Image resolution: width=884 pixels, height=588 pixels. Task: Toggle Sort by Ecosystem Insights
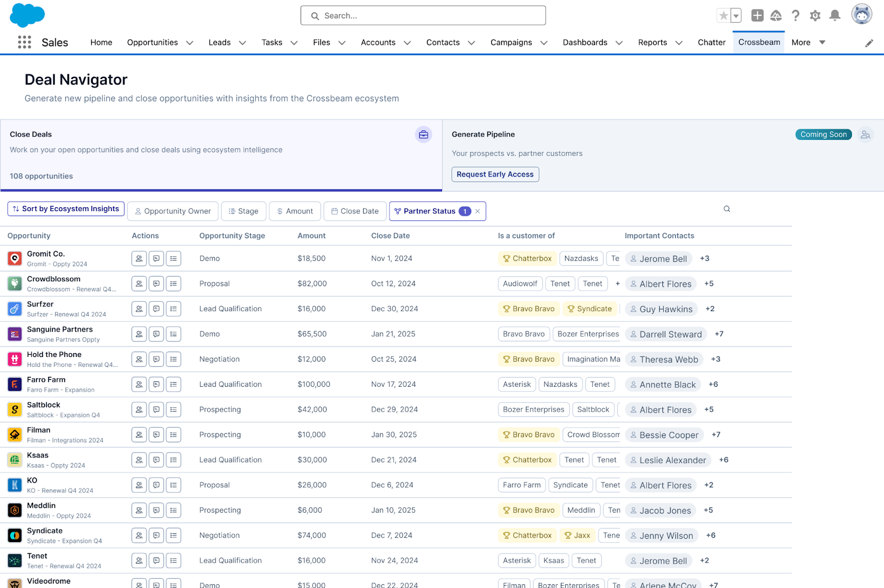pyautogui.click(x=66, y=209)
